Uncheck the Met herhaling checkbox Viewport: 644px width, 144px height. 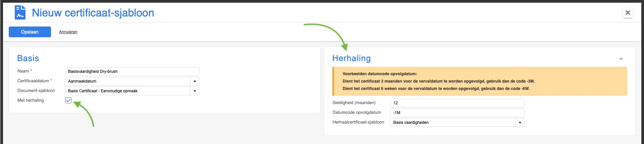68,100
